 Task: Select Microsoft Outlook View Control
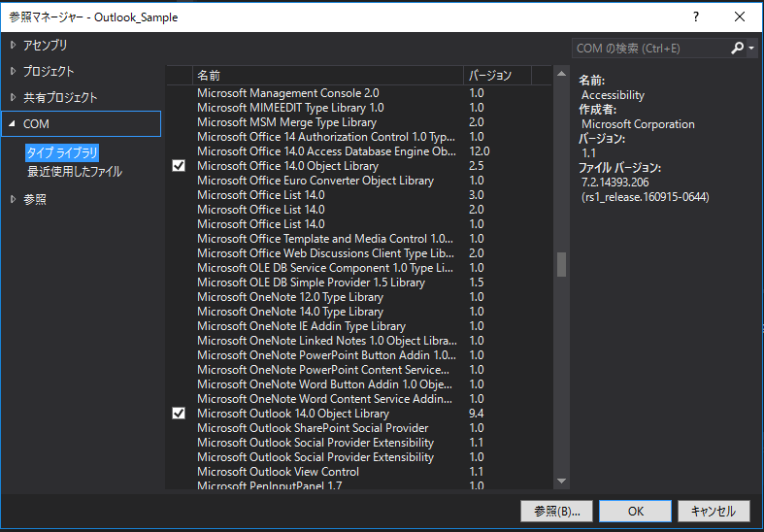tap(359, 472)
